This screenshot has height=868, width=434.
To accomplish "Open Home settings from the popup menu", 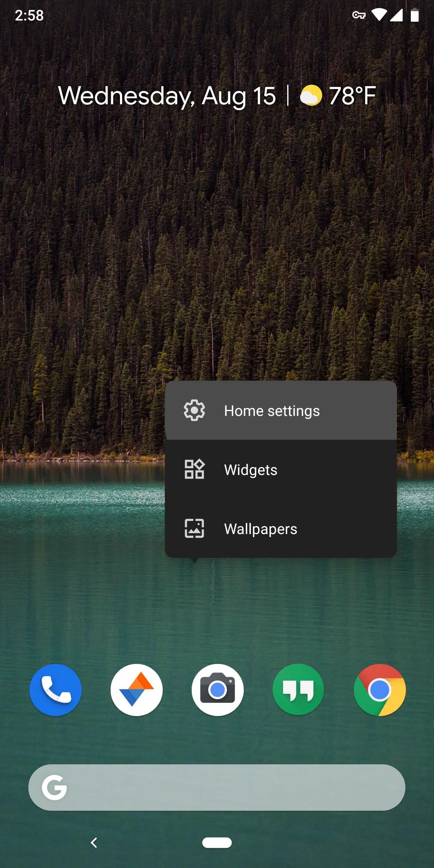I will tap(281, 410).
